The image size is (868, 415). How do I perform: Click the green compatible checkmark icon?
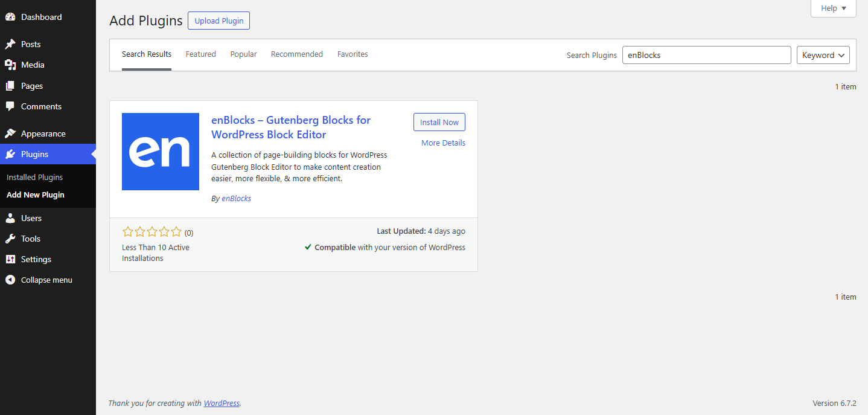click(x=308, y=247)
